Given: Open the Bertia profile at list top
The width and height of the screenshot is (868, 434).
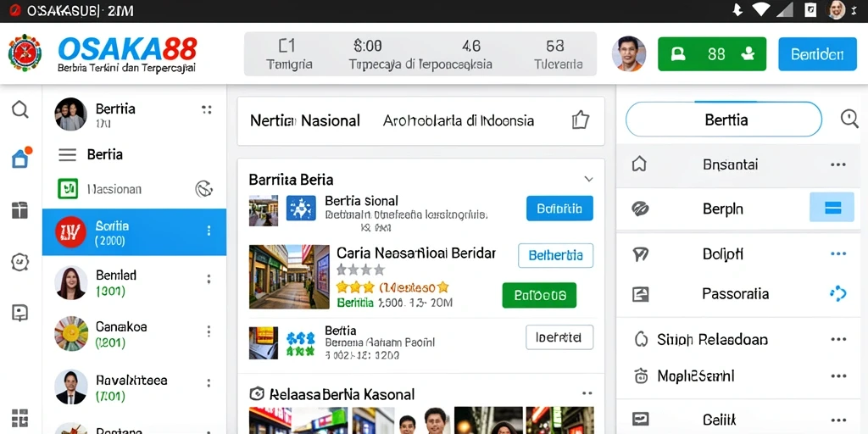Looking at the screenshot, I should (134, 114).
